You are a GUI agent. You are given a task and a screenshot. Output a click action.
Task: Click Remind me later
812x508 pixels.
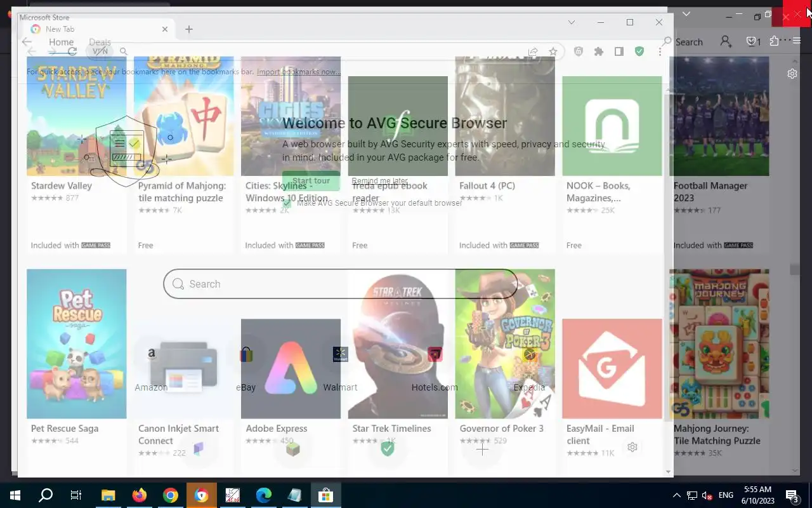click(x=379, y=181)
